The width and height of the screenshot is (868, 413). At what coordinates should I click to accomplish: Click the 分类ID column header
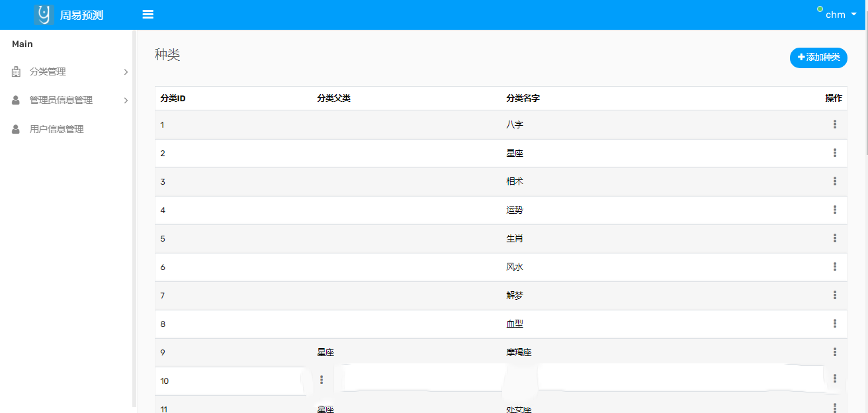[x=173, y=99]
